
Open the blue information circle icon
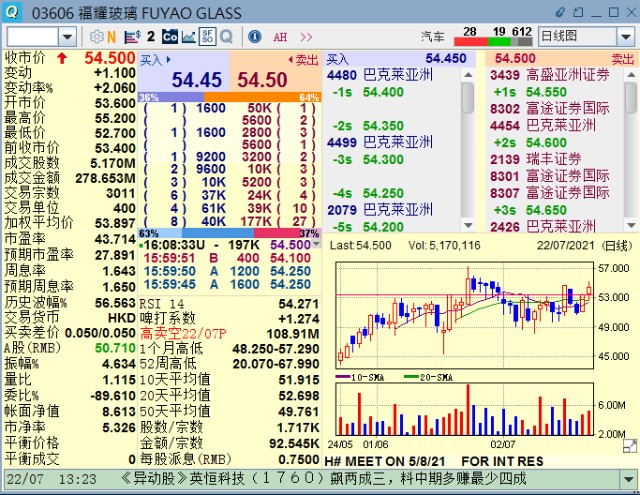coord(255,37)
